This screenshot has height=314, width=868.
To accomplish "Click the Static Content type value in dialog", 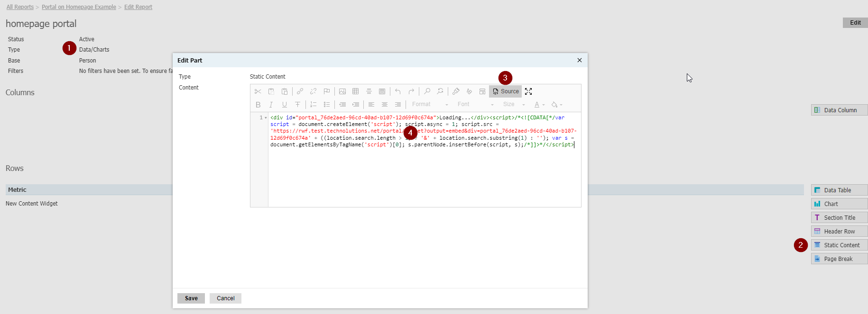I will coord(268,77).
